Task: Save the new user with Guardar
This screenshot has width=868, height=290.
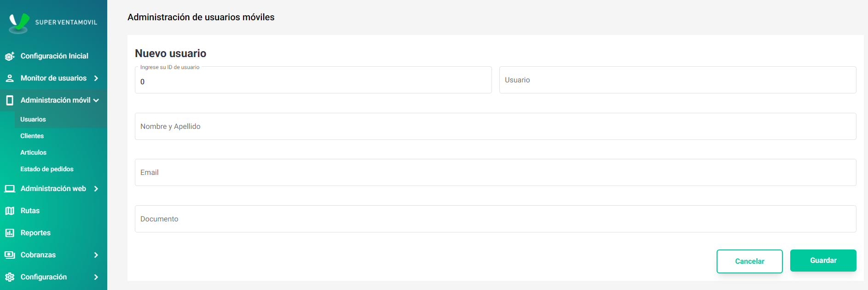Action: pos(823,261)
